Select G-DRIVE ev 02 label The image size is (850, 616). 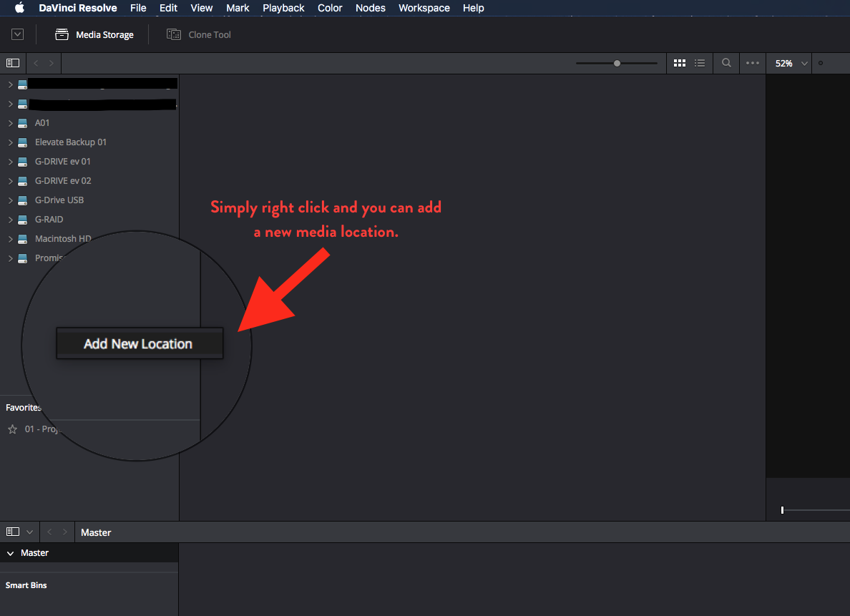63,180
